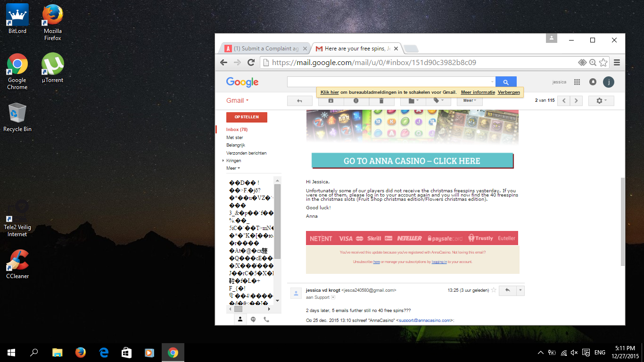Open the Windows Start menu

(x=11, y=352)
